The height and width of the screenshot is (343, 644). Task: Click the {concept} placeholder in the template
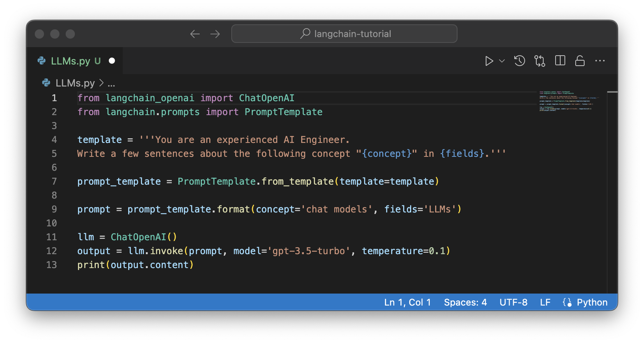(386, 154)
